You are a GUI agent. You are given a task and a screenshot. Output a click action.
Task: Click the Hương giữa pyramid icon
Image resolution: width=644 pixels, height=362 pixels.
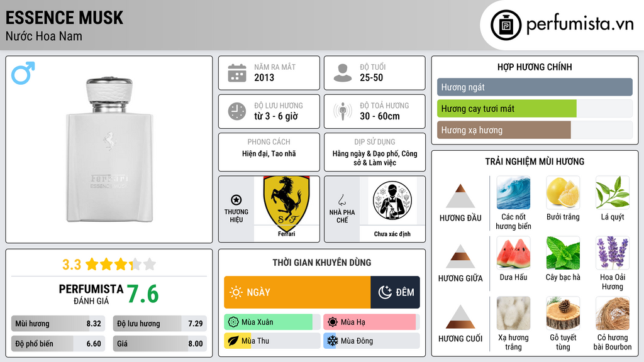pos(460,256)
